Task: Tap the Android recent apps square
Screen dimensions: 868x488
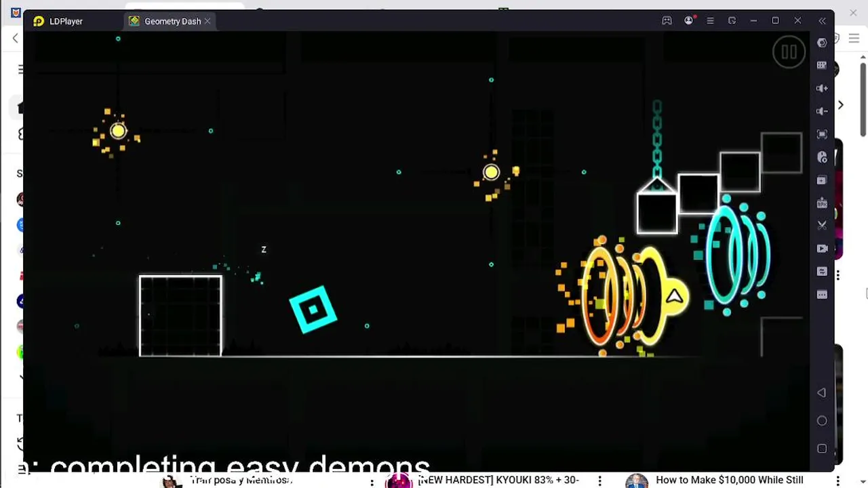Action: 822,449
